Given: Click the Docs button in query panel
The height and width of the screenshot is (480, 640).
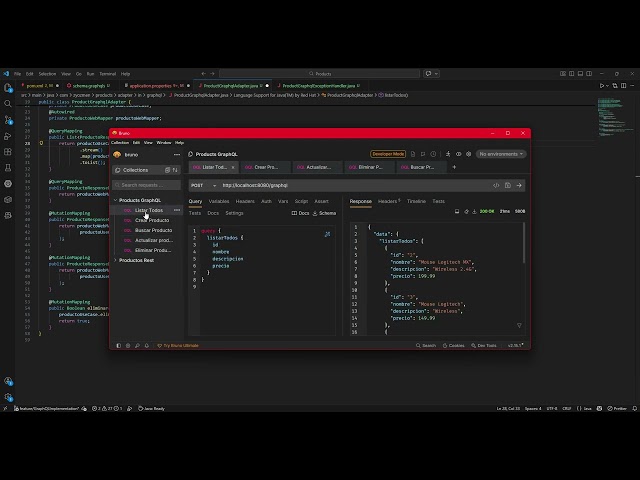Looking at the screenshot, I should coord(300,213).
